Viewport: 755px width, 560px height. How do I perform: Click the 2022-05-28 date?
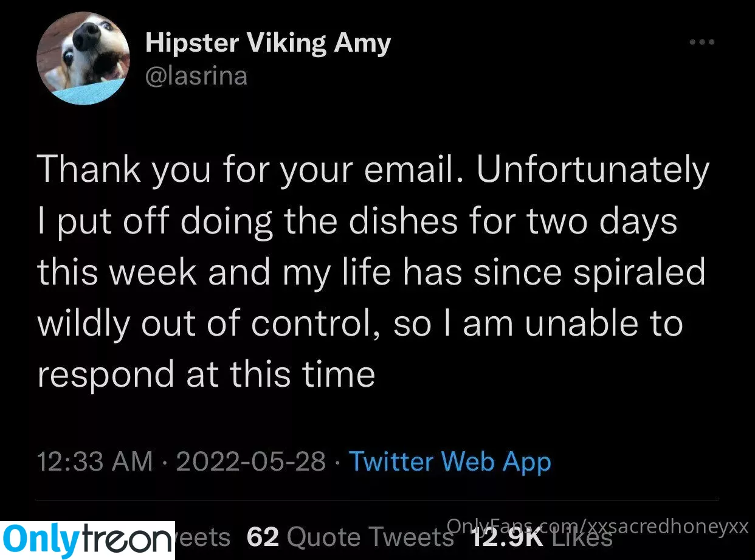pyautogui.click(x=251, y=461)
